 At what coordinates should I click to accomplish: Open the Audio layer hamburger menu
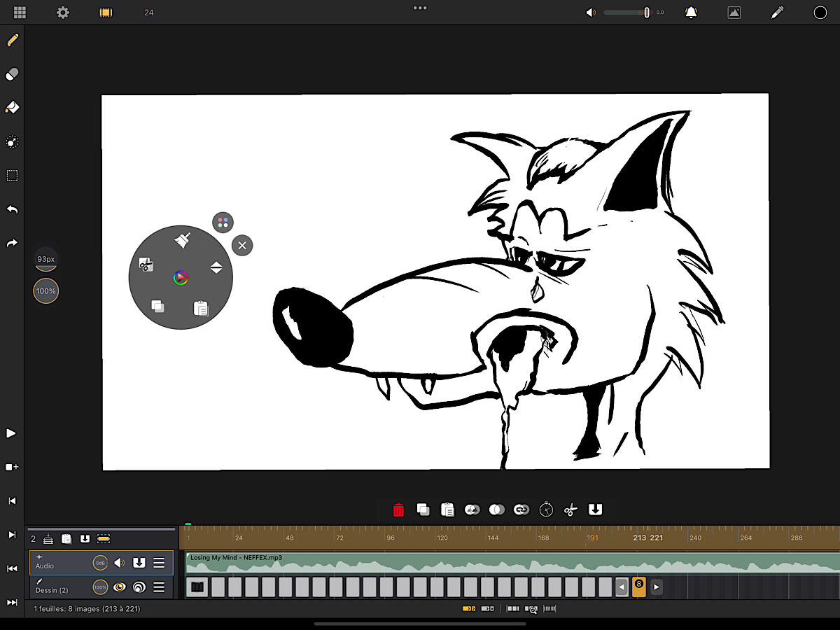(x=159, y=563)
